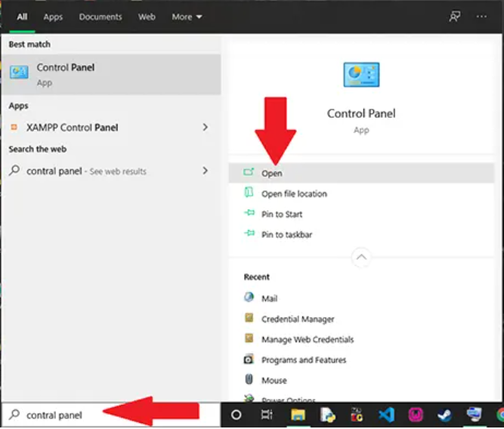504x429 pixels.
Task: Click the Open file location icon
Action: click(249, 192)
